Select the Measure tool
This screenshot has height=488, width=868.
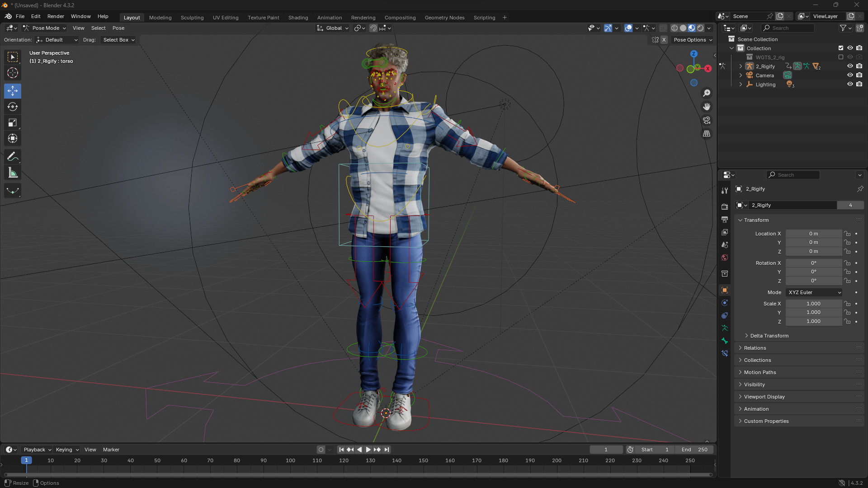point(13,173)
